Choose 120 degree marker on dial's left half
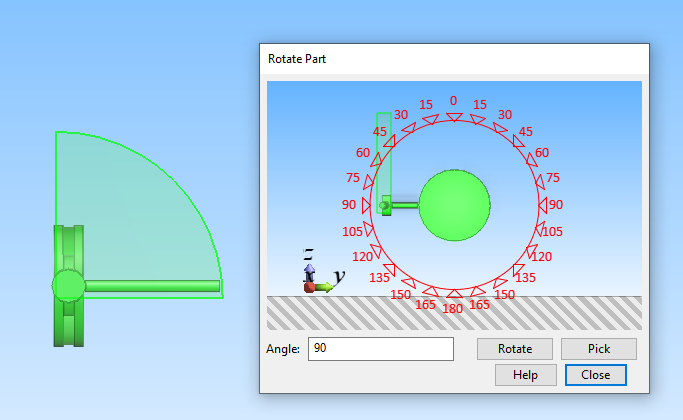This screenshot has height=420, width=683. 376,251
